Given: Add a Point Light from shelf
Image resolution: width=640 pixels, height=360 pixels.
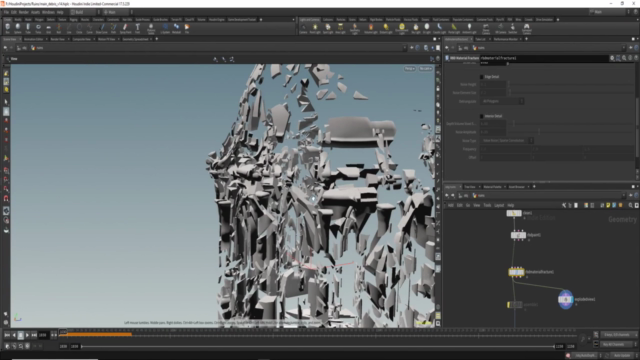Looking at the screenshot, I should 315,28.
